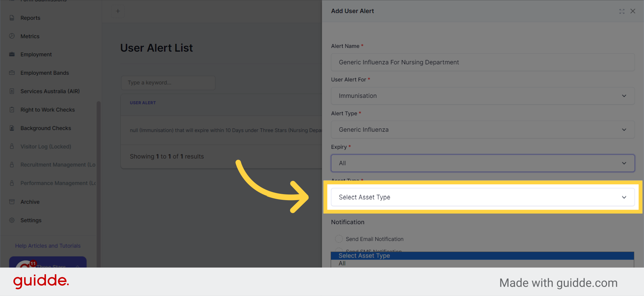
Task: Click the keyword search field
Action: coord(168,83)
